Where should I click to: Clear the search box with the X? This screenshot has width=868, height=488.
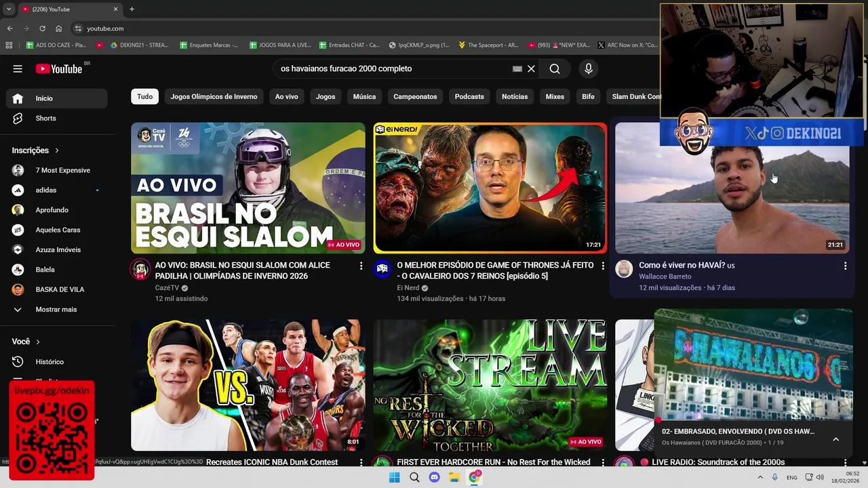coord(531,68)
